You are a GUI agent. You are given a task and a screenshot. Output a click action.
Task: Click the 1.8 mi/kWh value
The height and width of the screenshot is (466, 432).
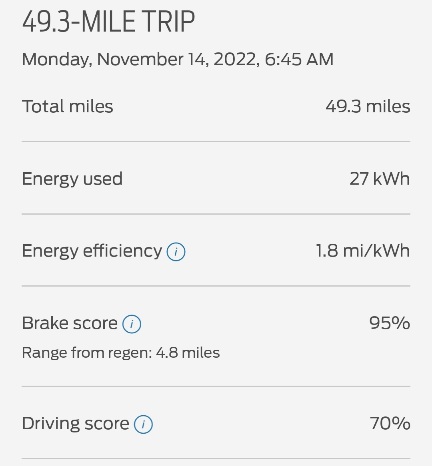pos(363,251)
